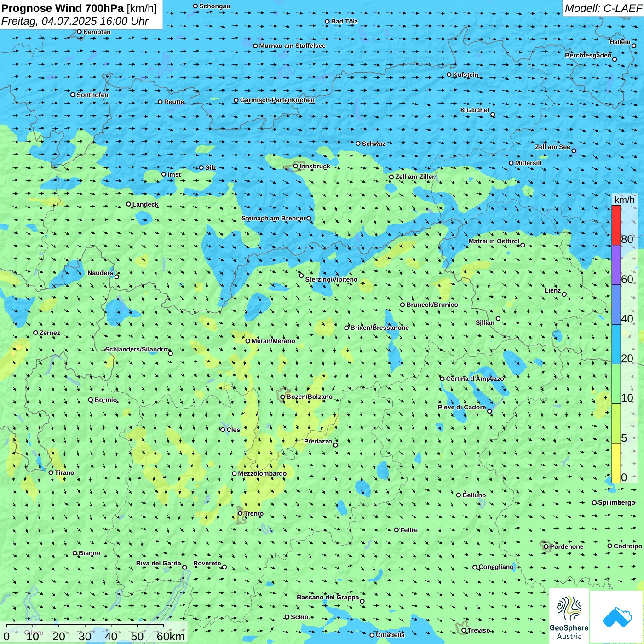
Task: Click the Reutte location label
Action: [x=174, y=102]
